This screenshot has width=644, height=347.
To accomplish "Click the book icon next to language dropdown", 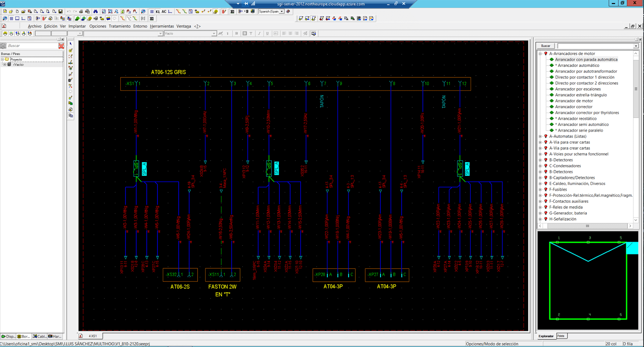I will point(288,11).
